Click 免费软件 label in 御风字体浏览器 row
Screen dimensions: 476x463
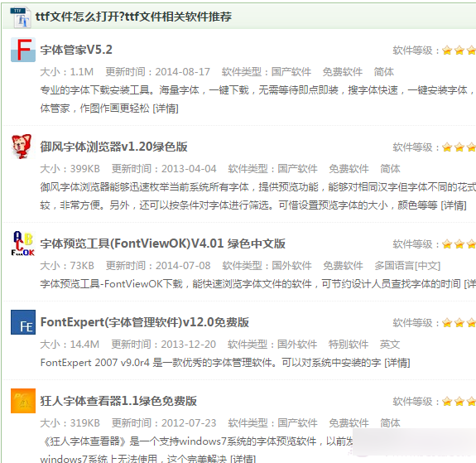point(349,169)
